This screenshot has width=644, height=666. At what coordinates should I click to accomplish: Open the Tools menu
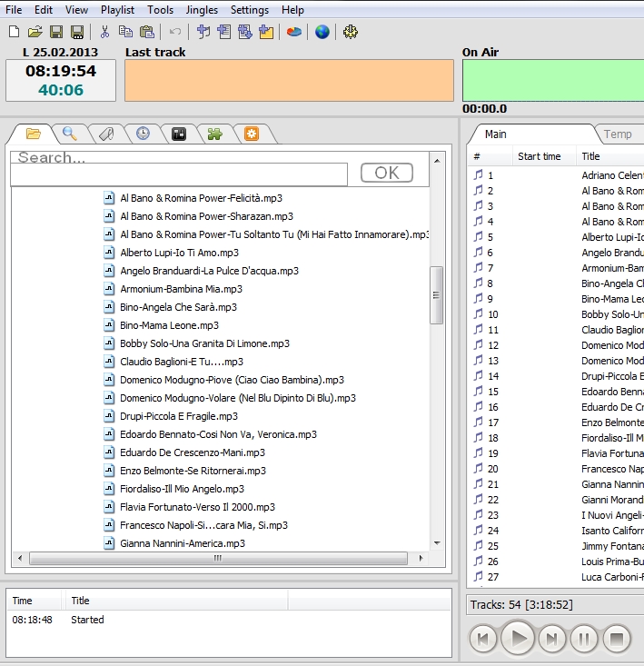(x=160, y=10)
